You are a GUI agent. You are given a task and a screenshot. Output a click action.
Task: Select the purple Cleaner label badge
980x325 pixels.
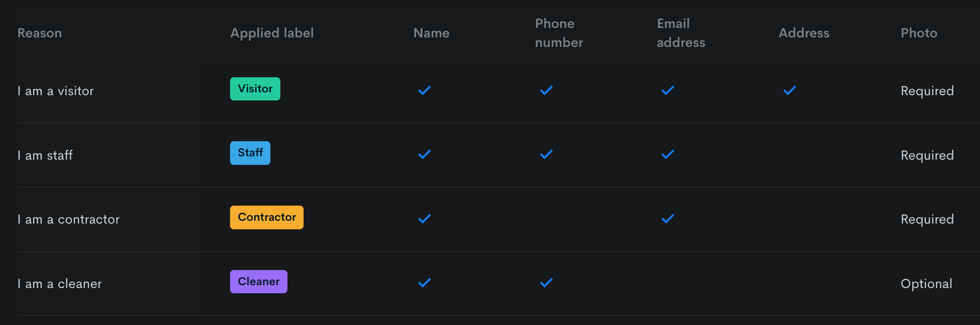click(259, 281)
